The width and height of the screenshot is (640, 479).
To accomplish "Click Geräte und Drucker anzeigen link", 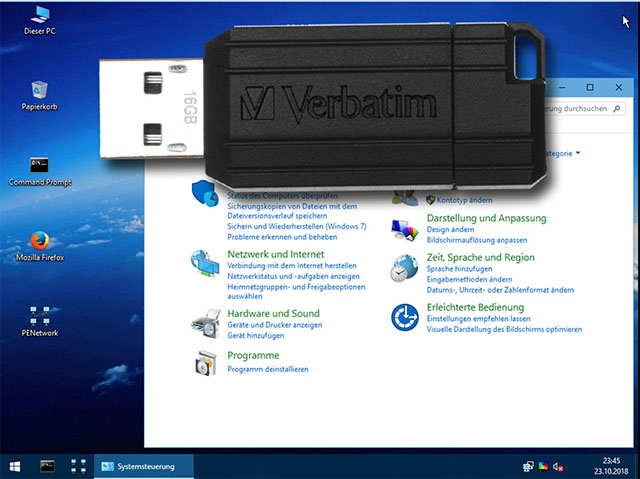I will (275, 325).
